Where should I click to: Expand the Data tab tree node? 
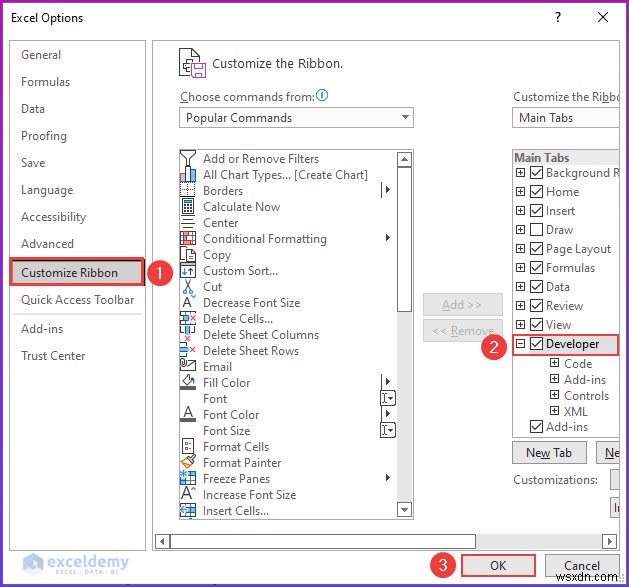pyautogui.click(x=520, y=286)
